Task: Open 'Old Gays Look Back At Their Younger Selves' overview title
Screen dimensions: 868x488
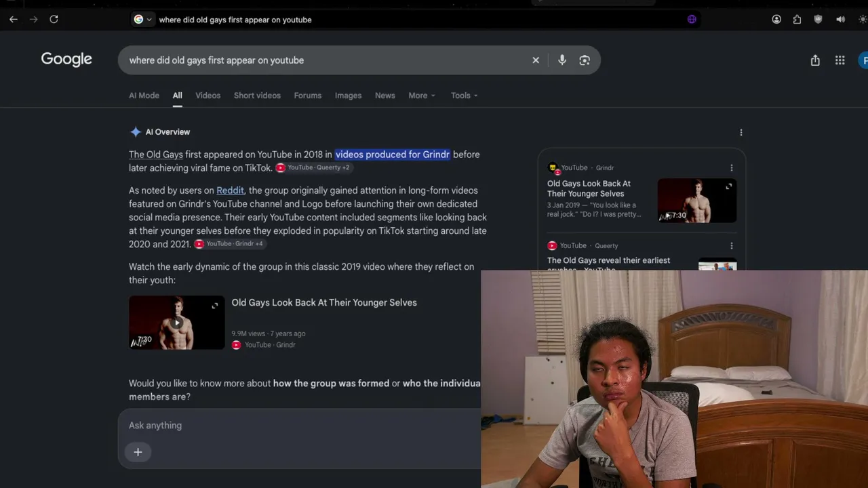Action: coord(324,303)
